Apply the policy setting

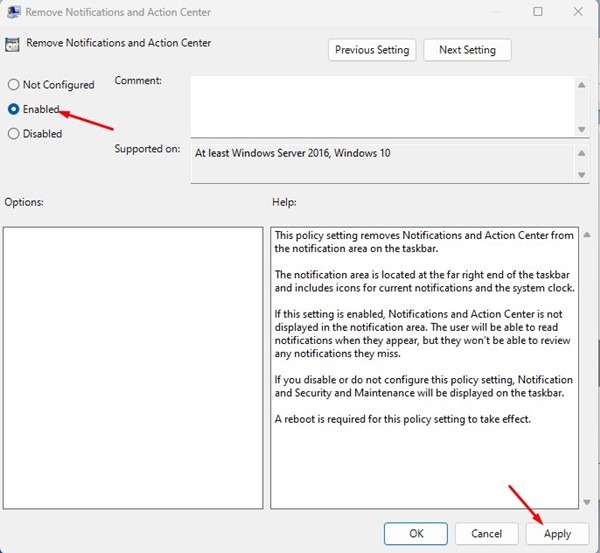click(x=557, y=533)
